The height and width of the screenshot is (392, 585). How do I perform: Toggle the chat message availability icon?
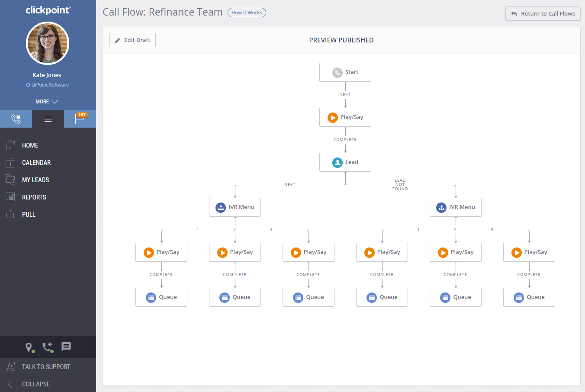[66, 347]
